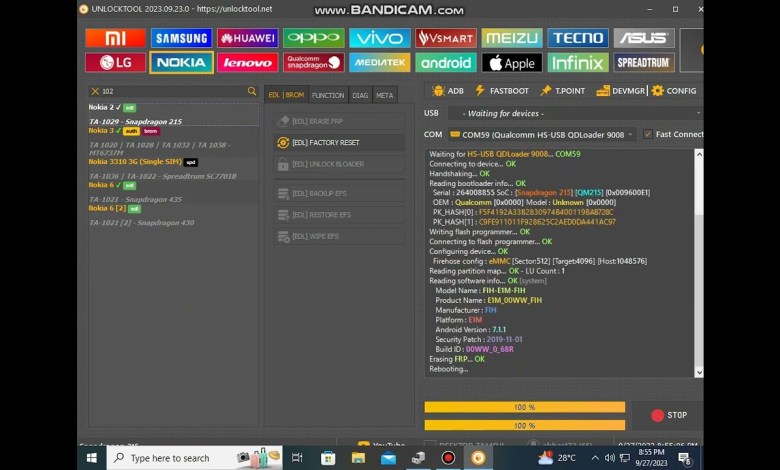Viewport: 780px width, 470px height.
Task: Click [EDL] FACTORY RESET button
Action: click(x=339, y=142)
